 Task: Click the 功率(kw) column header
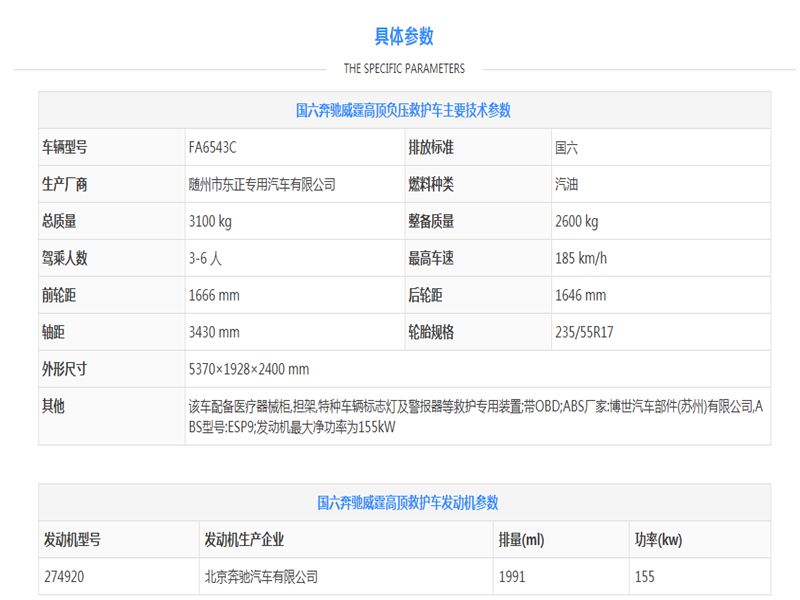coord(659,539)
